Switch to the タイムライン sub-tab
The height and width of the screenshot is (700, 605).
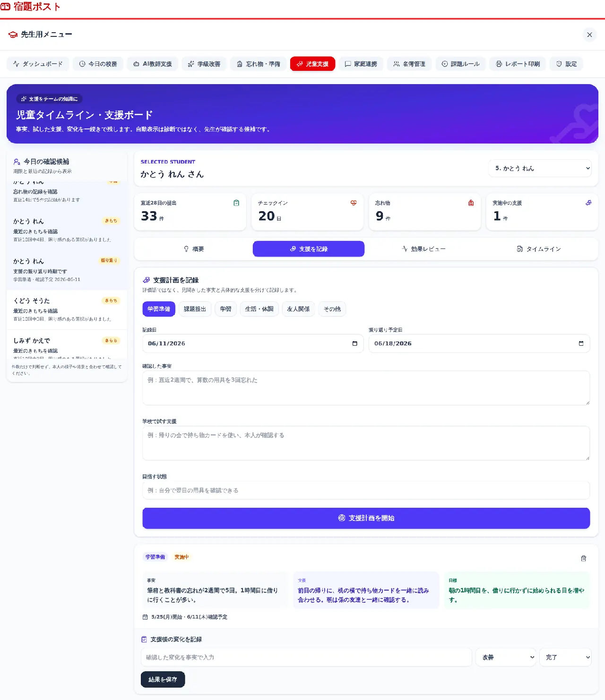coord(539,249)
